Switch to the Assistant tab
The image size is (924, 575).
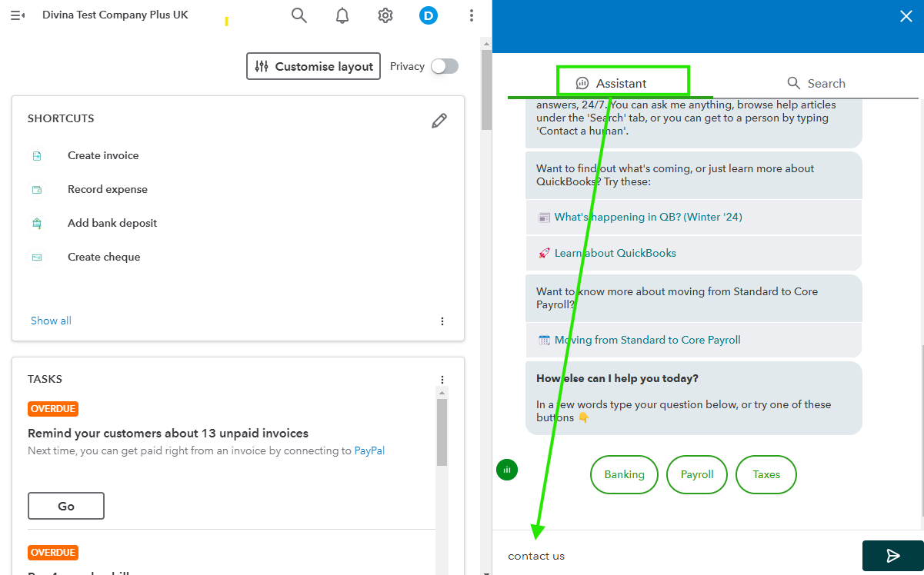612,83
